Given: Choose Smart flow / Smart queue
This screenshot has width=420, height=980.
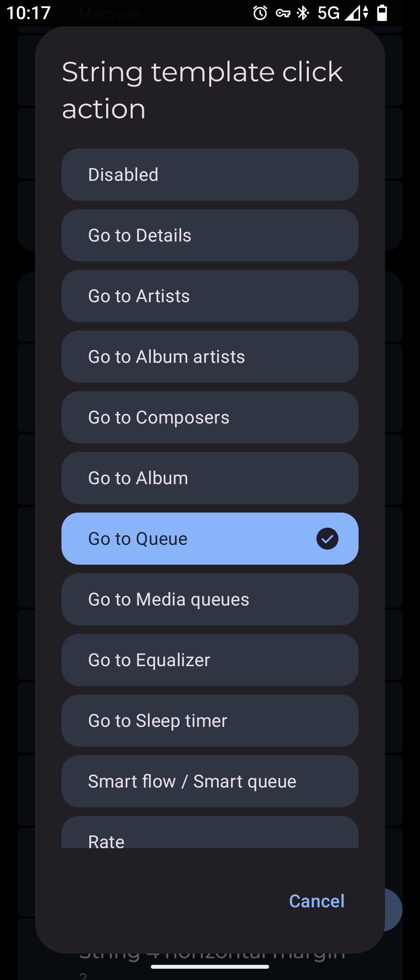Looking at the screenshot, I should point(210,781).
